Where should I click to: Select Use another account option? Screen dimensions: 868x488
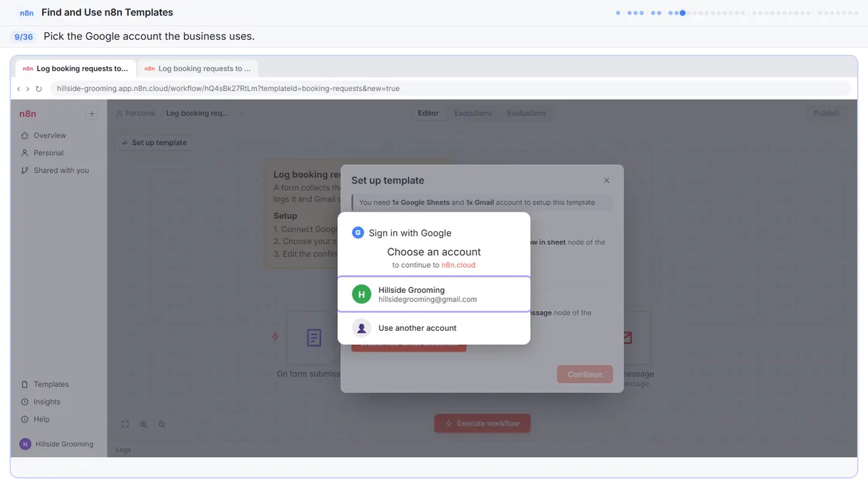434,328
